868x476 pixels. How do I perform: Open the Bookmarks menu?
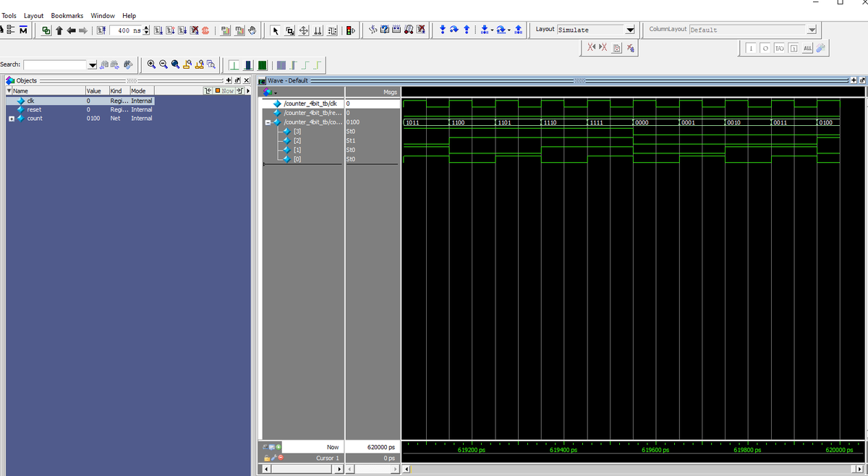67,16
